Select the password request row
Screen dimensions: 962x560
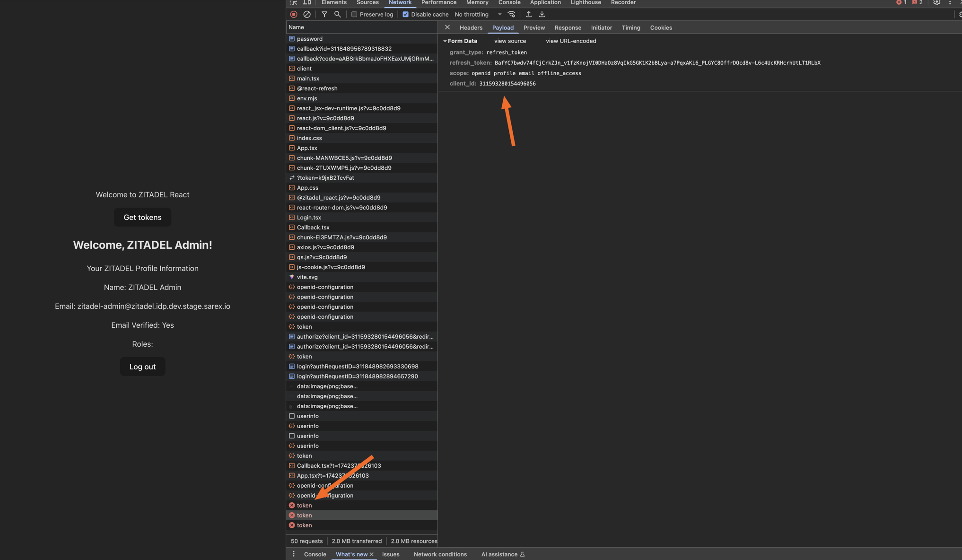coord(362,39)
